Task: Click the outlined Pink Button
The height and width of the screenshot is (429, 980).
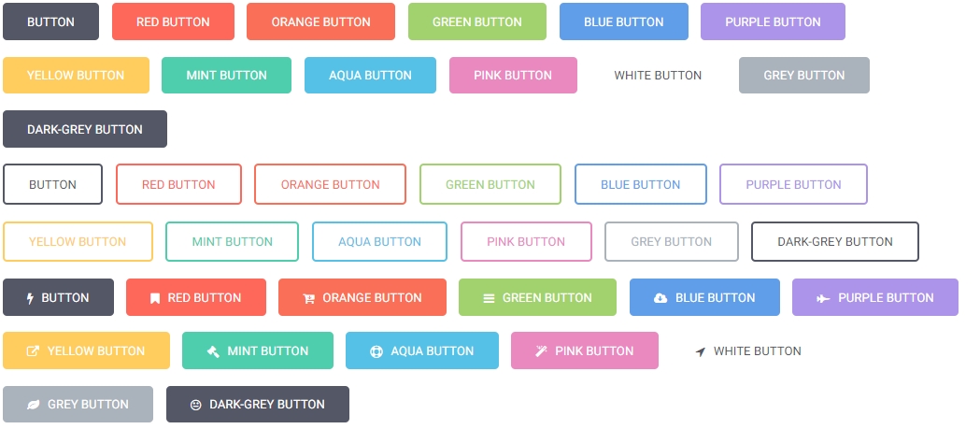Action: (x=526, y=241)
